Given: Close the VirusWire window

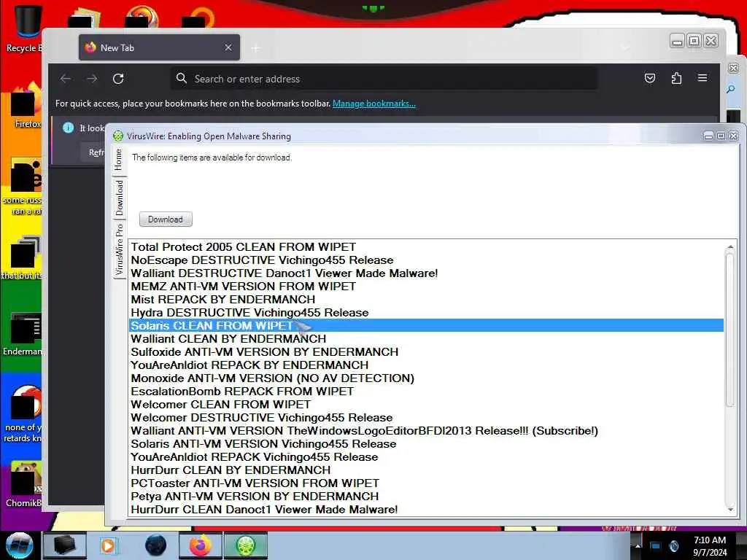Looking at the screenshot, I should pos(733,136).
